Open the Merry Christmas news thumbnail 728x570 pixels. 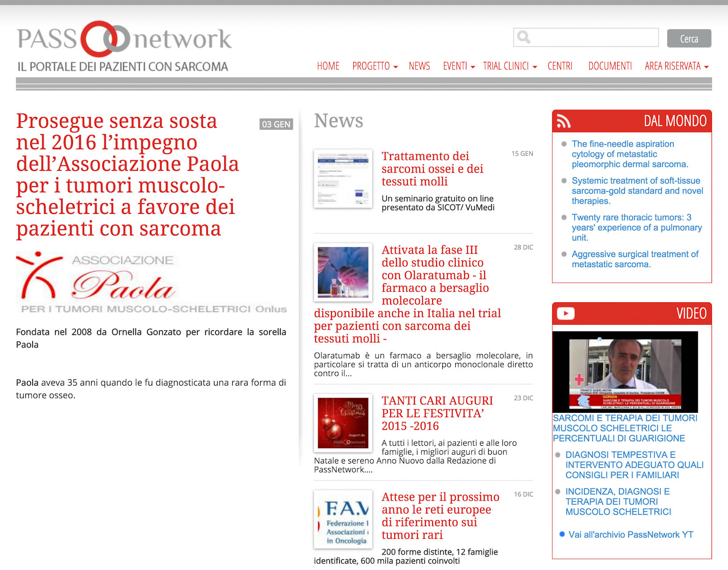pos(343,423)
